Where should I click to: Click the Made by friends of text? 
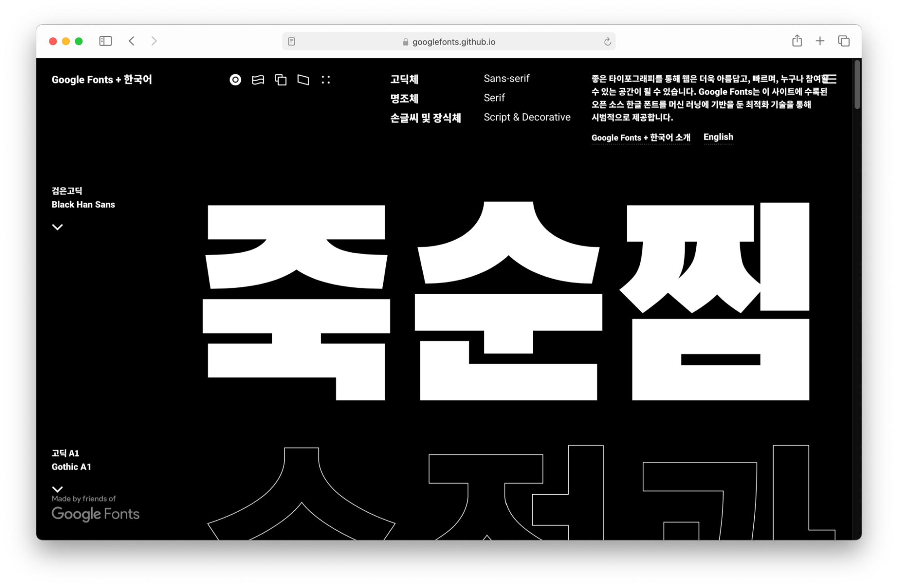click(x=84, y=499)
